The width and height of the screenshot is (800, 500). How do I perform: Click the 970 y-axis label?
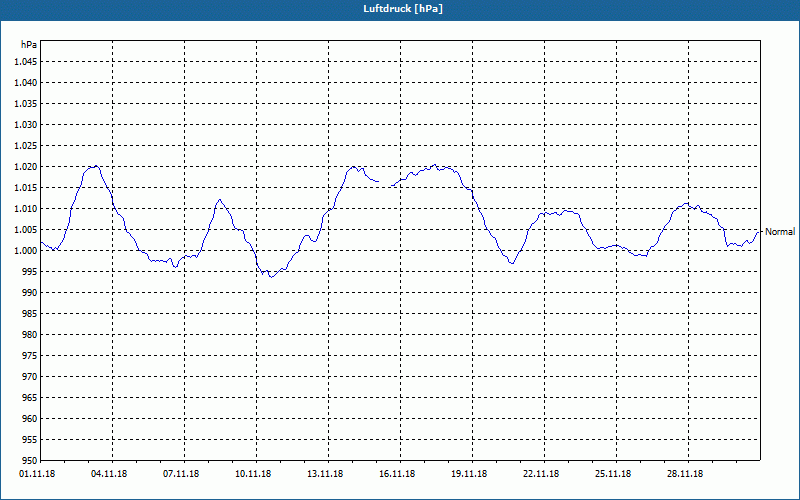[30, 377]
